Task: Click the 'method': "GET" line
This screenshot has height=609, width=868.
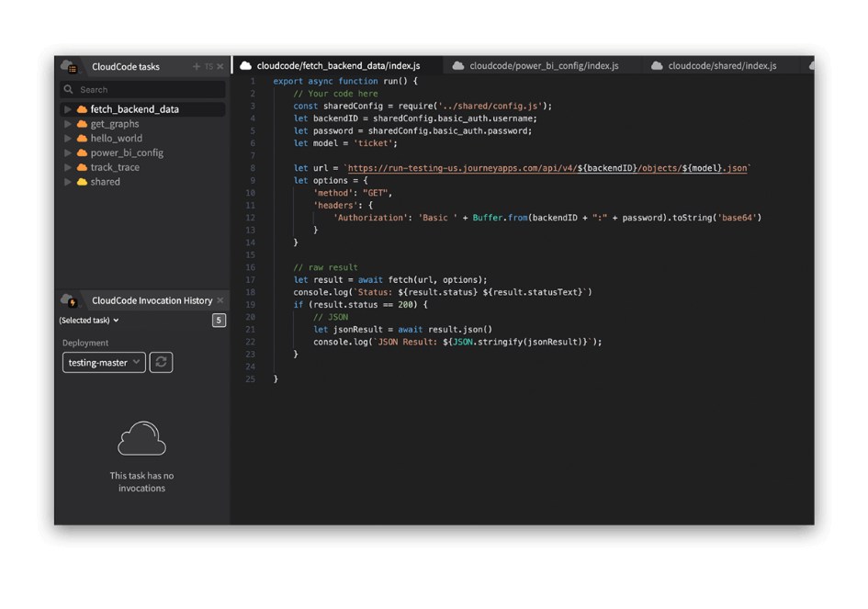Action: pos(353,193)
